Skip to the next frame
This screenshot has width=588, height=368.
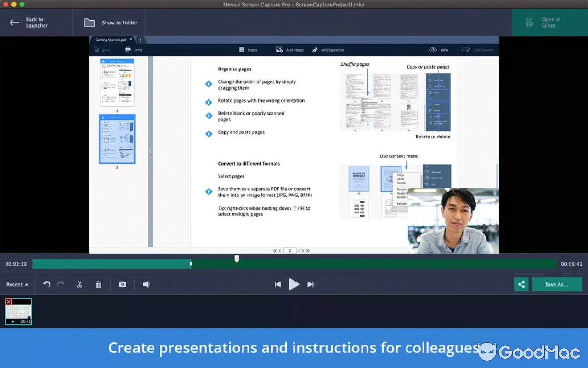click(x=311, y=284)
